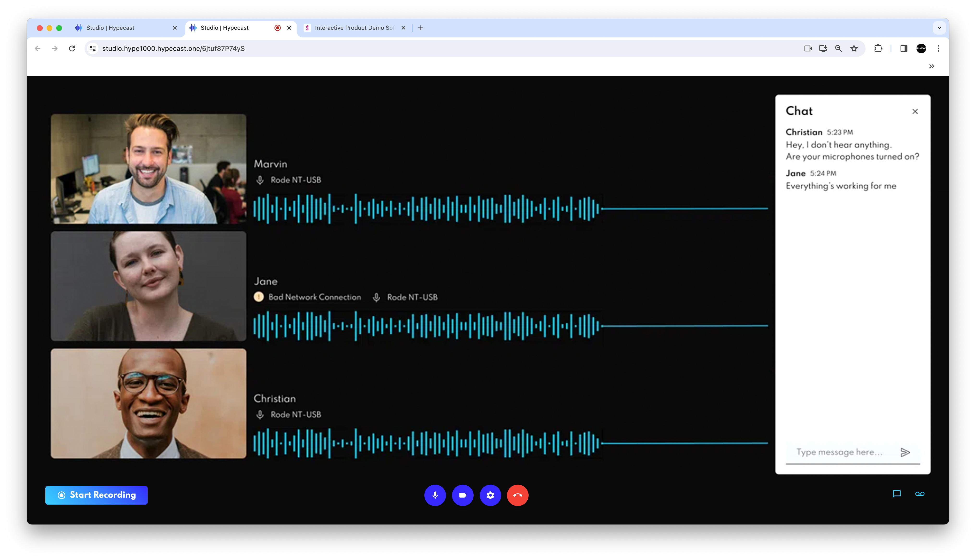Open the recordings panel from the bottom right
This screenshot has width=976, height=560.
919,494
